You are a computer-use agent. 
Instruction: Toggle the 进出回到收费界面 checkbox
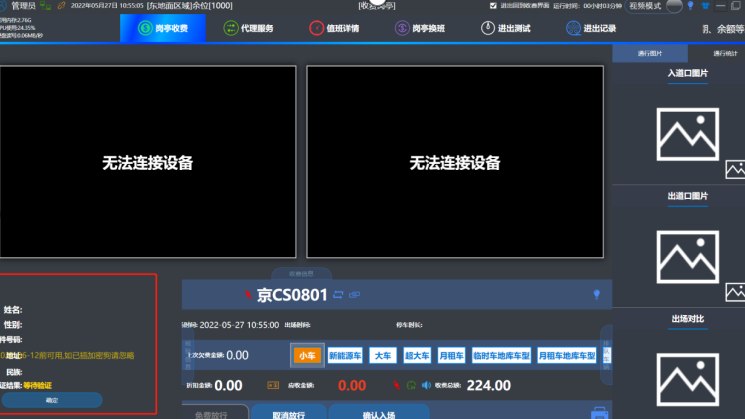pos(493,6)
